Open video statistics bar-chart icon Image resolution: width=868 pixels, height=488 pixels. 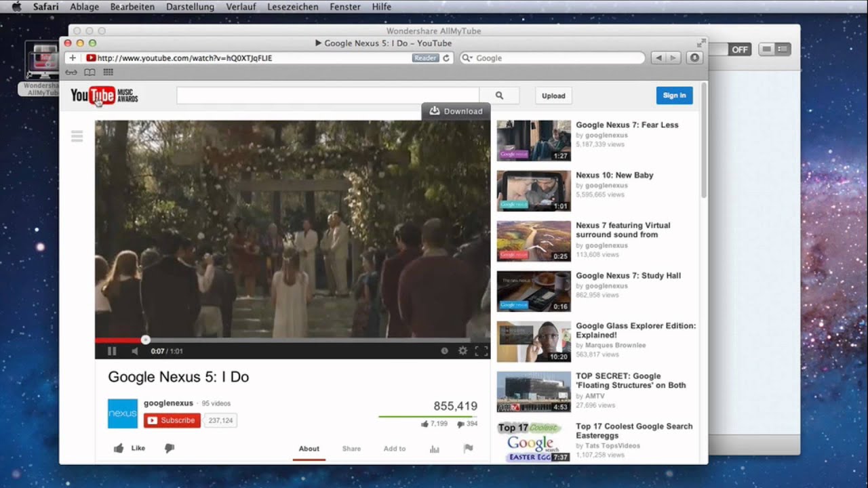click(435, 449)
